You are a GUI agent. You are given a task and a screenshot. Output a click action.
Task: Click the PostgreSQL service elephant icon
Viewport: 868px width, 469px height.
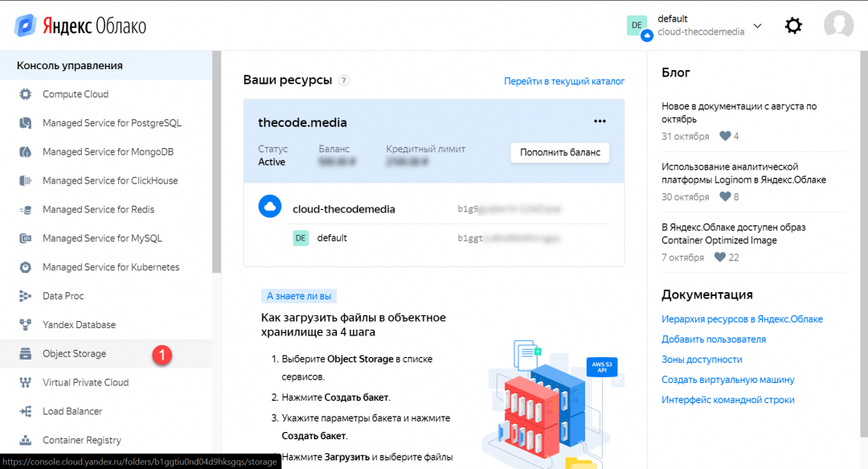[x=26, y=123]
